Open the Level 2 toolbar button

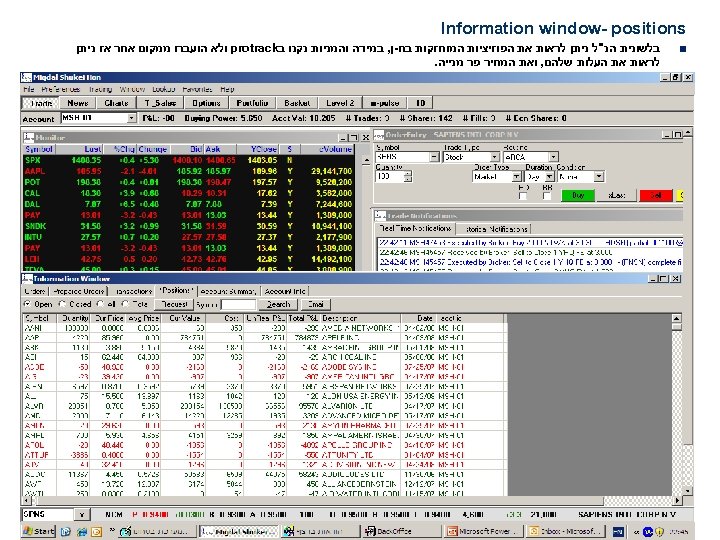click(340, 103)
